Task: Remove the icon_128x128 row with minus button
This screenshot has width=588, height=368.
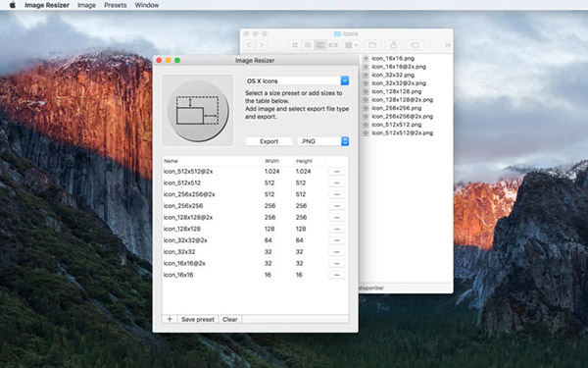Action: click(x=337, y=229)
